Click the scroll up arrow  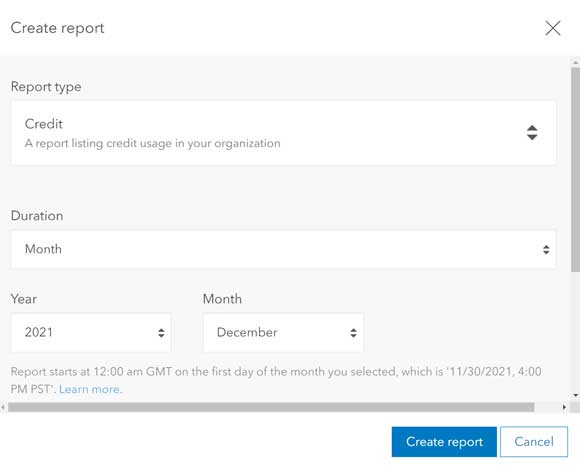(x=576, y=63)
